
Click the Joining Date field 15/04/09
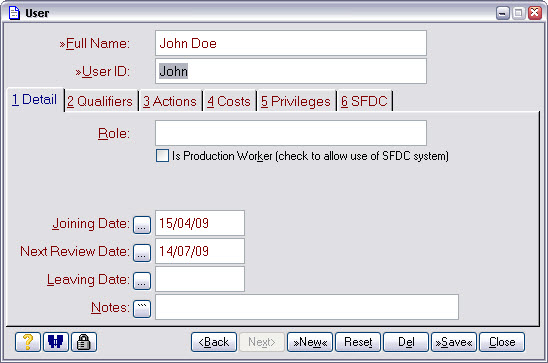tap(200, 223)
